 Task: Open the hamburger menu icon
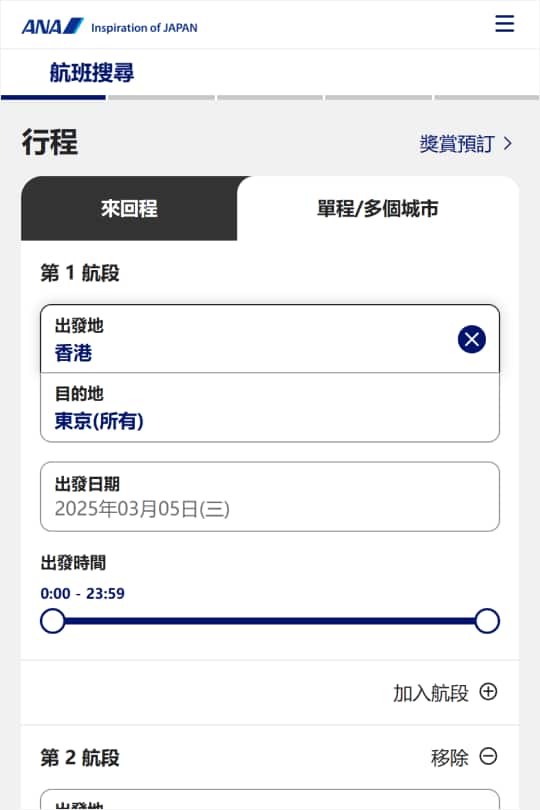[x=504, y=24]
